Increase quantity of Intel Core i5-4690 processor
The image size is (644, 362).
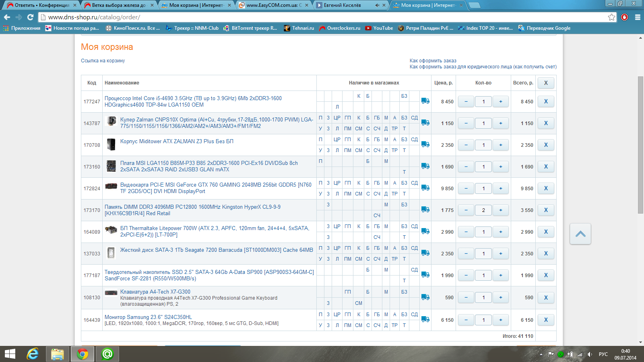click(x=501, y=101)
